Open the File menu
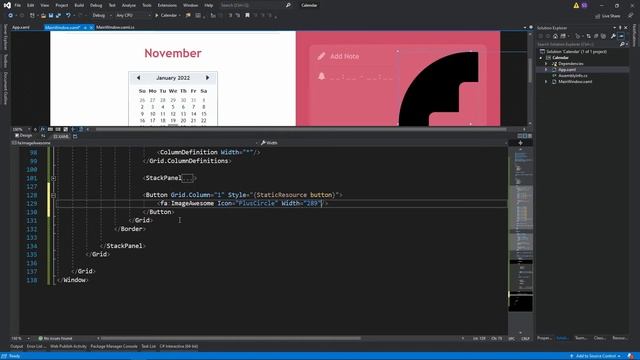This screenshot has width=640, height=360. [x=18, y=5]
